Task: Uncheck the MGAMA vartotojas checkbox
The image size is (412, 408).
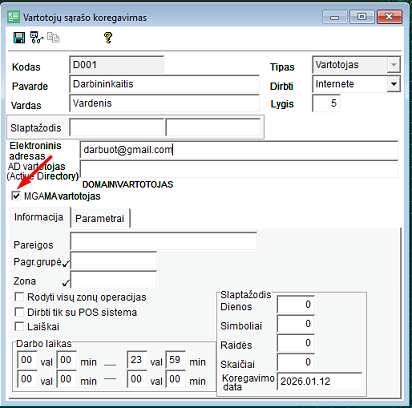Action: pyautogui.click(x=16, y=196)
